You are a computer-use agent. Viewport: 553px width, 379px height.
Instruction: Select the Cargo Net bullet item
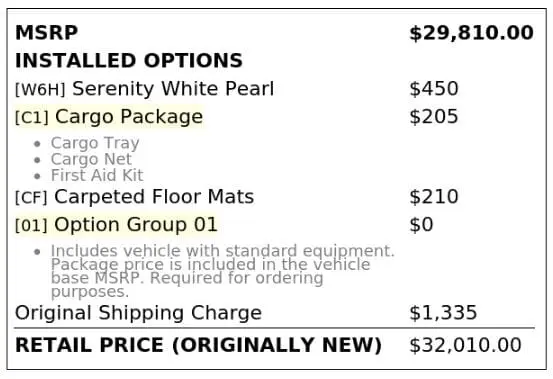coord(91,159)
